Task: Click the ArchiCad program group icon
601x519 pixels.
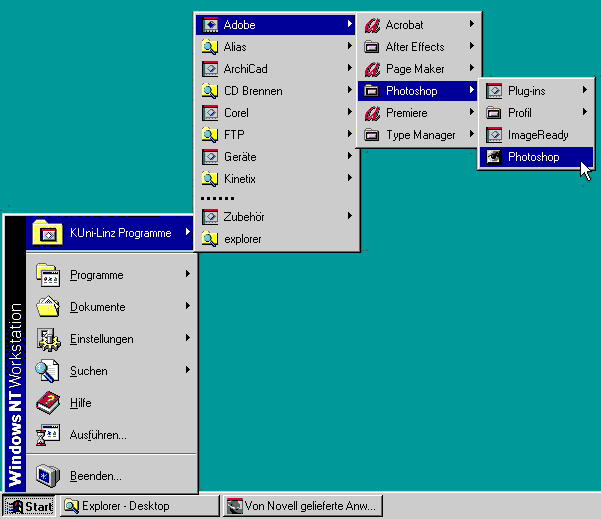Action: pos(210,69)
